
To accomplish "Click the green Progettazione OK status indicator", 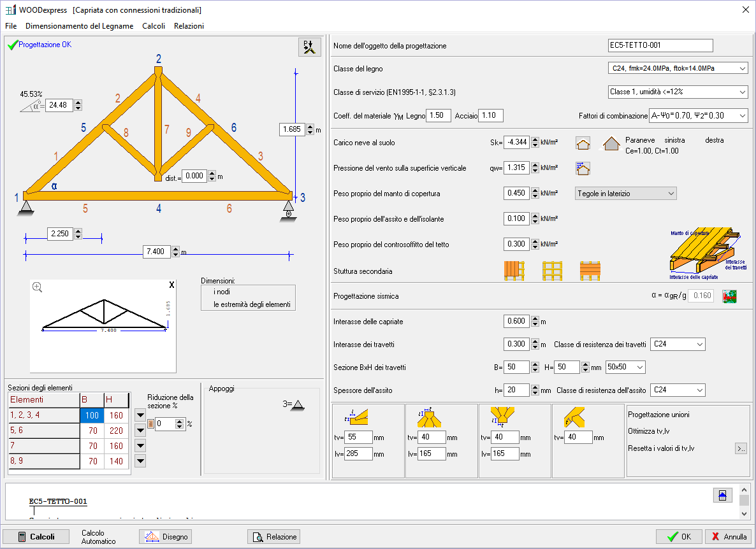I will [x=40, y=45].
